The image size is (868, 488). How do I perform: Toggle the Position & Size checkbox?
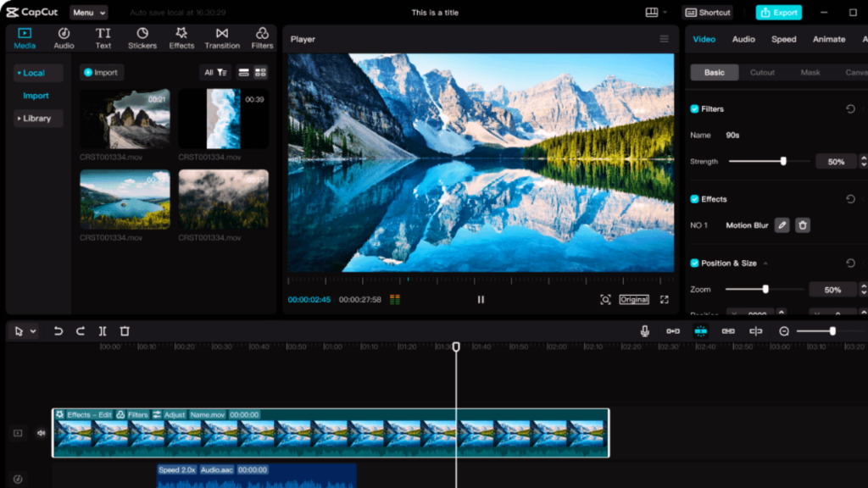(695, 263)
